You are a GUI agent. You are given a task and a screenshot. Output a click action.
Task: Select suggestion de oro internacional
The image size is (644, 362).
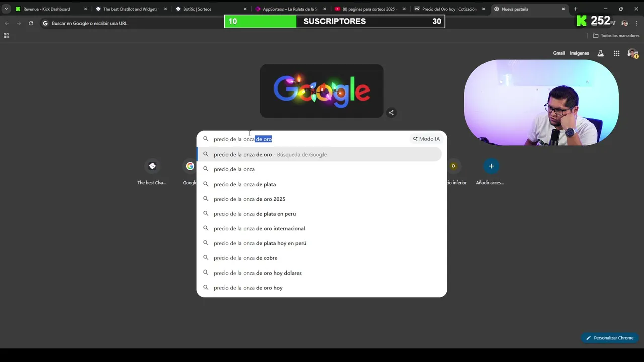point(319,228)
